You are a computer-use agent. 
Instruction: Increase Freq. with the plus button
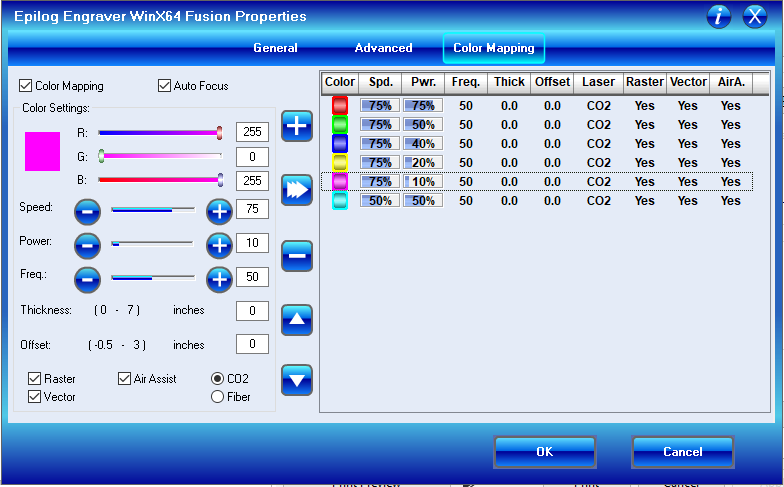219,280
